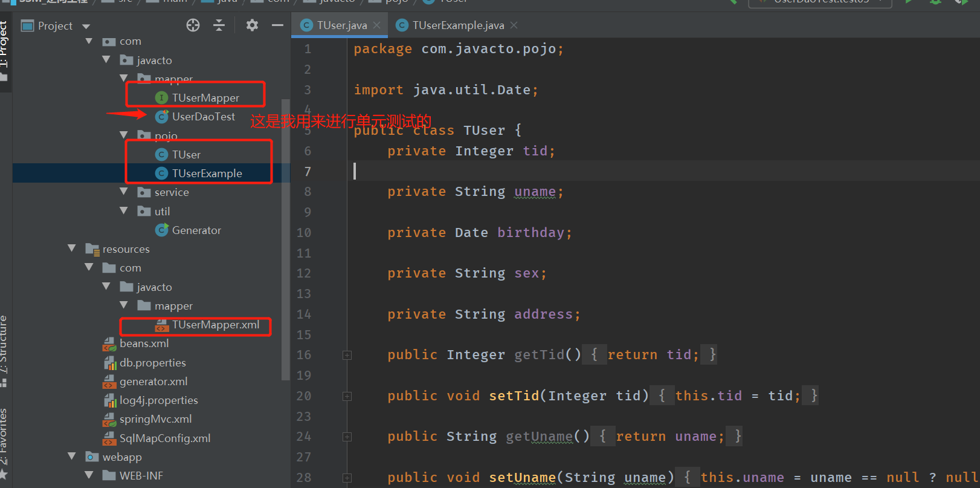Select db.properties in the project tree
Viewport: 980px width, 488px height.
coord(153,363)
